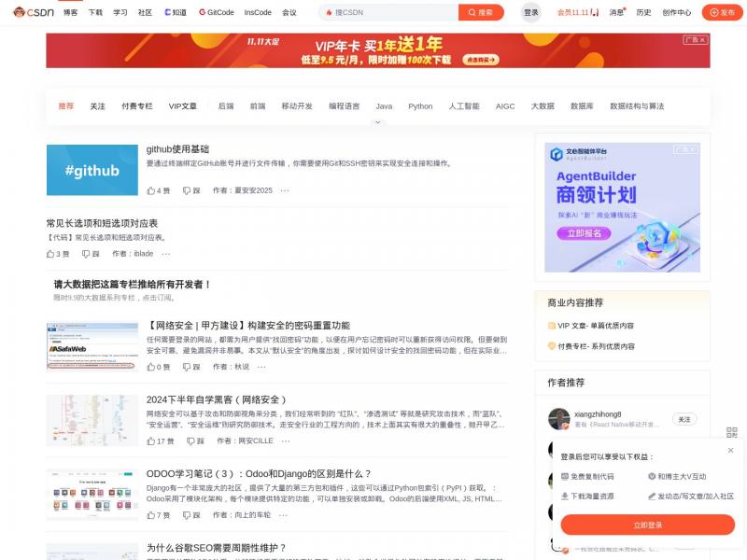Follow author xiangzhihong8 with 关注
747x560 pixels.
pyautogui.click(x=684, y=419)
